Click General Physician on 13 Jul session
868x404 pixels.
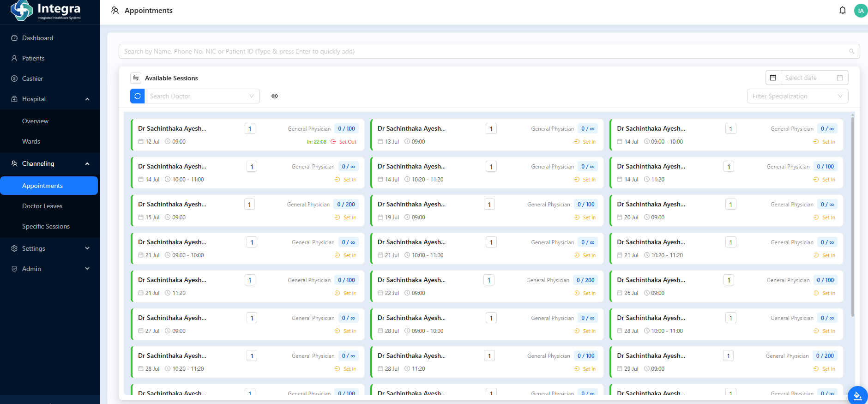click(x=553, y=129)
